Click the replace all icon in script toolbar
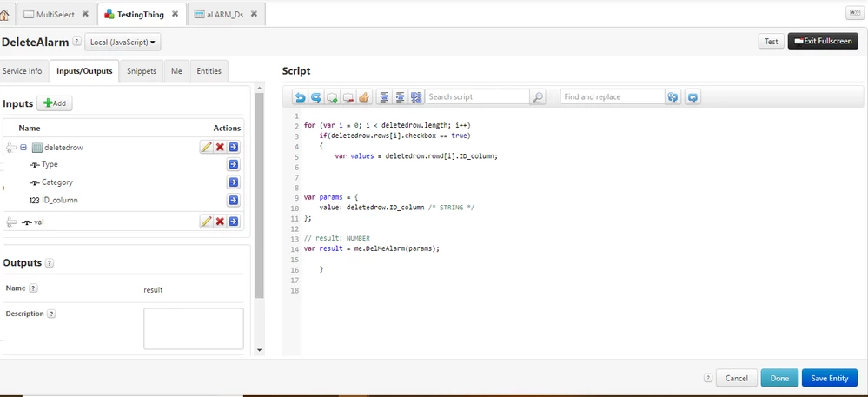868x397 pixels. click(692, 97)
